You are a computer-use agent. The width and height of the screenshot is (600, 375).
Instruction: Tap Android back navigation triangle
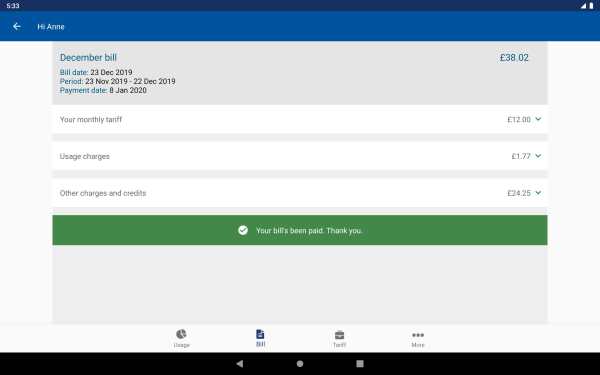(240, 364)
